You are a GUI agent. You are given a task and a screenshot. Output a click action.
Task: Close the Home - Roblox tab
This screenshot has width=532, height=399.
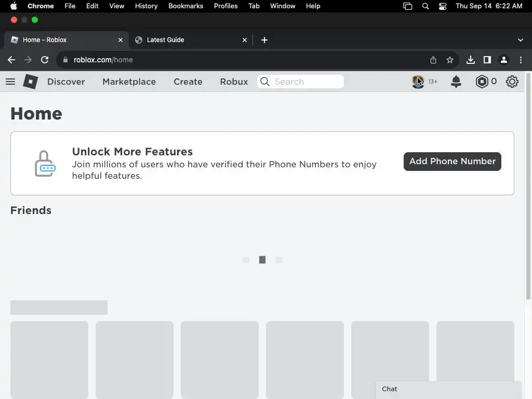click(x=121, y=40)
